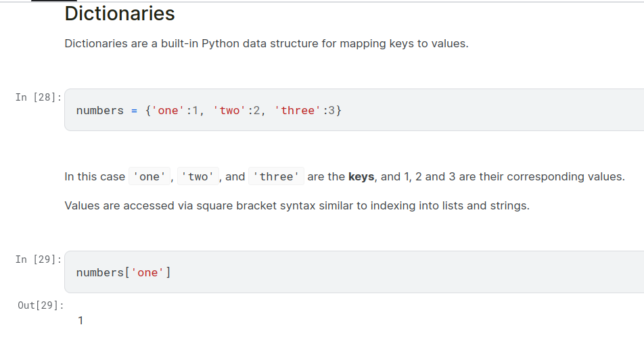Click the inline 'one' code in the paragraph
Image resolution: width=644 pixels, height=352 pixels.
tap(149, 177)
